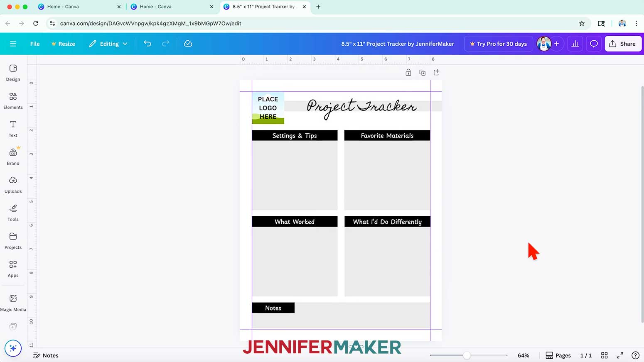The image size is (644, 362).
Task: Open the Brand sidebar panel
Action: pyautogui.click(x=13, y=157)
